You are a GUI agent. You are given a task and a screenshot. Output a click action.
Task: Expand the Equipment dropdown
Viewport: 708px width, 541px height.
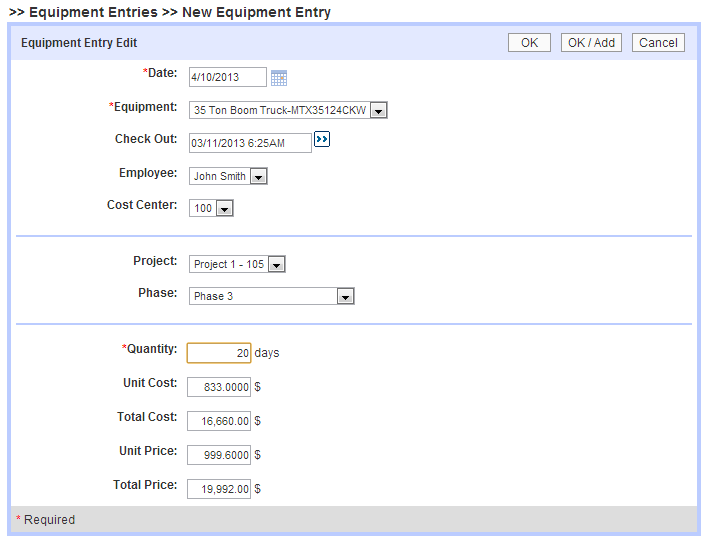[x=378, y=111]
